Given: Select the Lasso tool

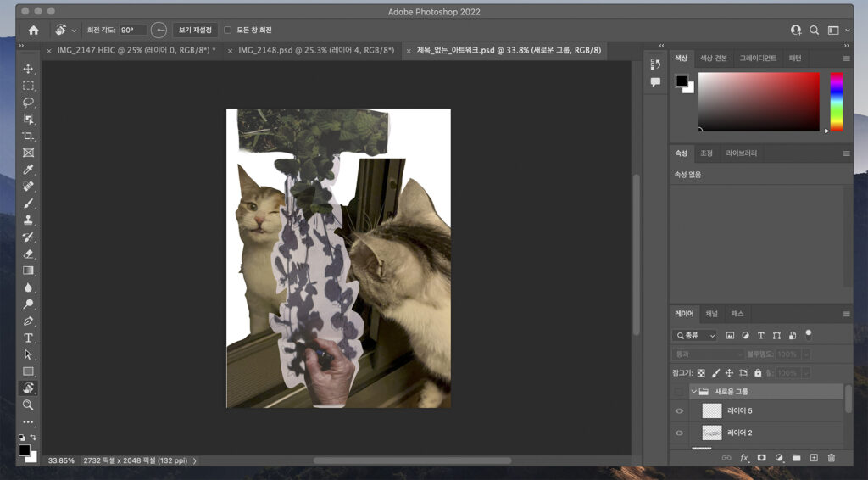Looking at the screenshot, I should pos(28,102).
